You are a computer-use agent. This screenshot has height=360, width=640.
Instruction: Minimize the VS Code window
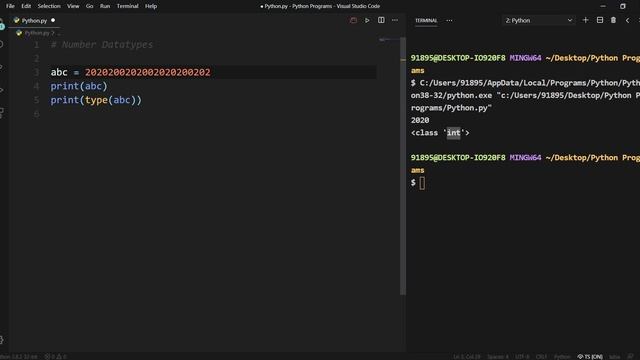[603, 6]
